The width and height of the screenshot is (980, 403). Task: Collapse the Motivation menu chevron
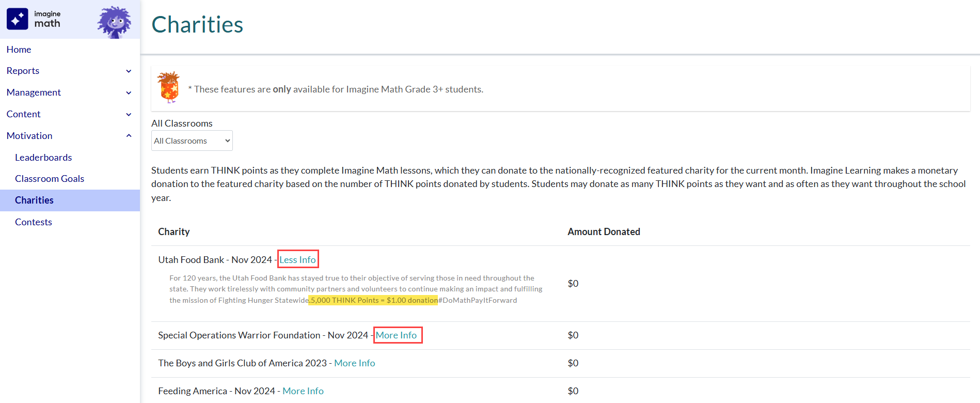(129, 136)
